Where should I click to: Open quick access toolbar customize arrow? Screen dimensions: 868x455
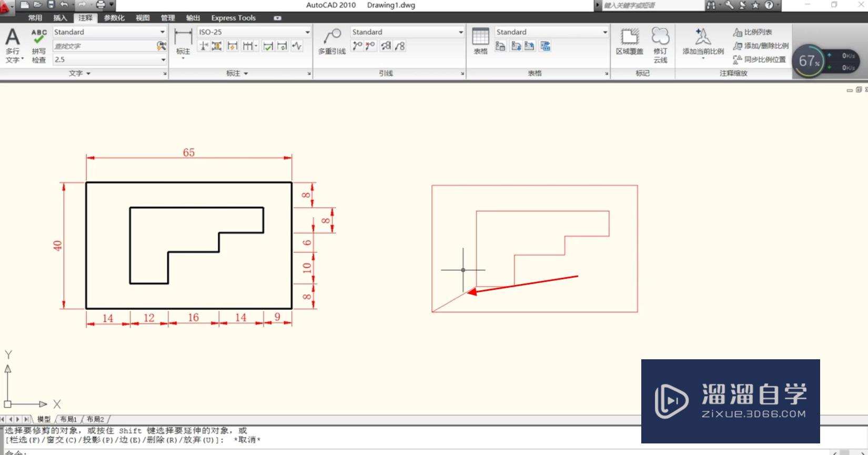112,5
